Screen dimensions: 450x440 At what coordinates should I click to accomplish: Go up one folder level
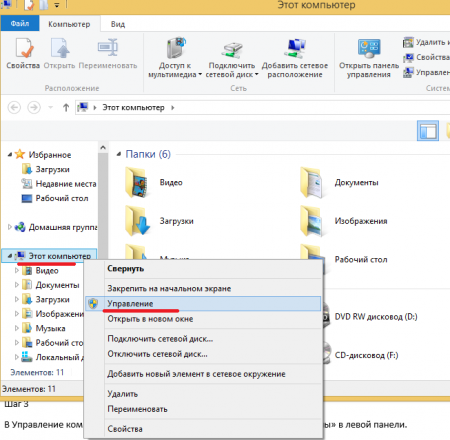tap(66, 108)
